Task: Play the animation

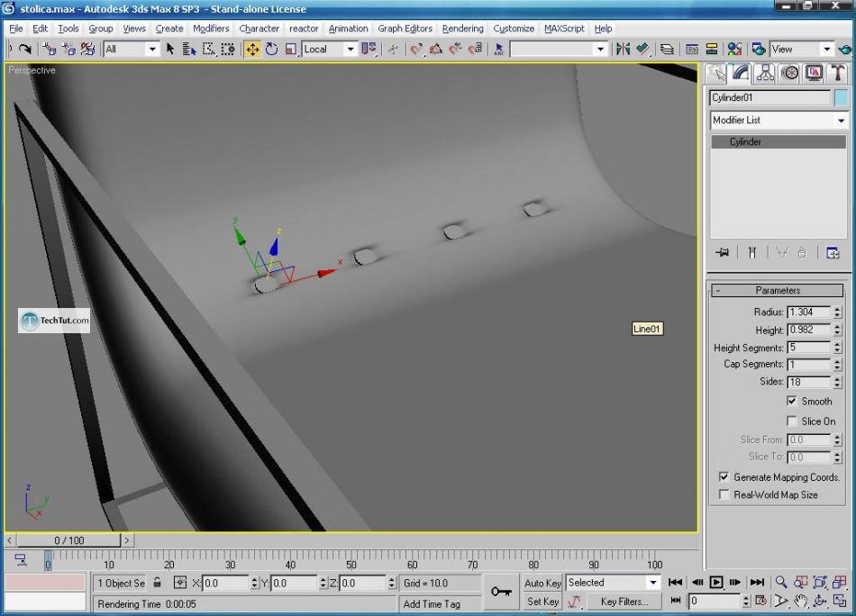Action: 716,582
